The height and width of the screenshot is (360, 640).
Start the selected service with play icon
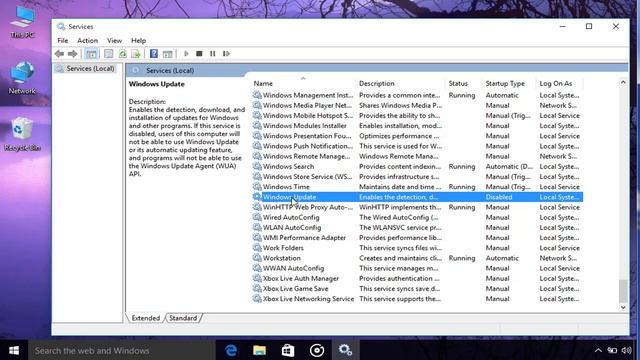tap(186, 54)
